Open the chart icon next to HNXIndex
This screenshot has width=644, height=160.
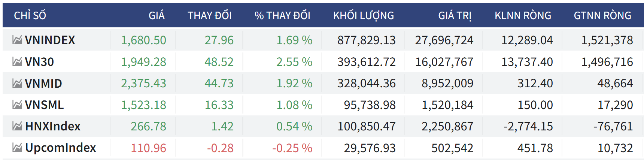click(x=17, y=126)
